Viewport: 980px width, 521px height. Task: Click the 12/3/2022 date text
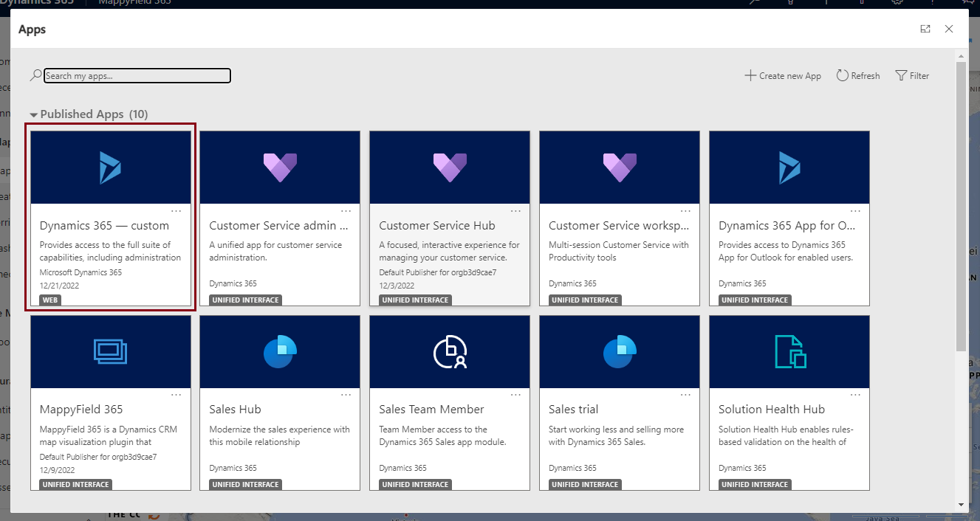tap(397, 286)
